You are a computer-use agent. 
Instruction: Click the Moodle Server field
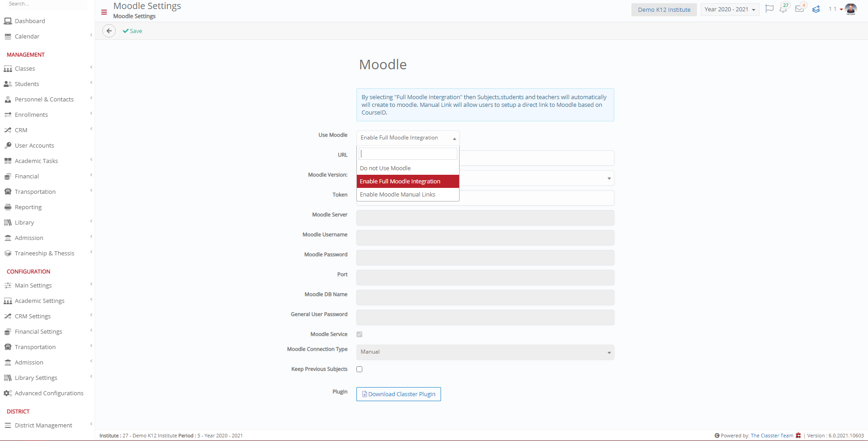[485, 218]
